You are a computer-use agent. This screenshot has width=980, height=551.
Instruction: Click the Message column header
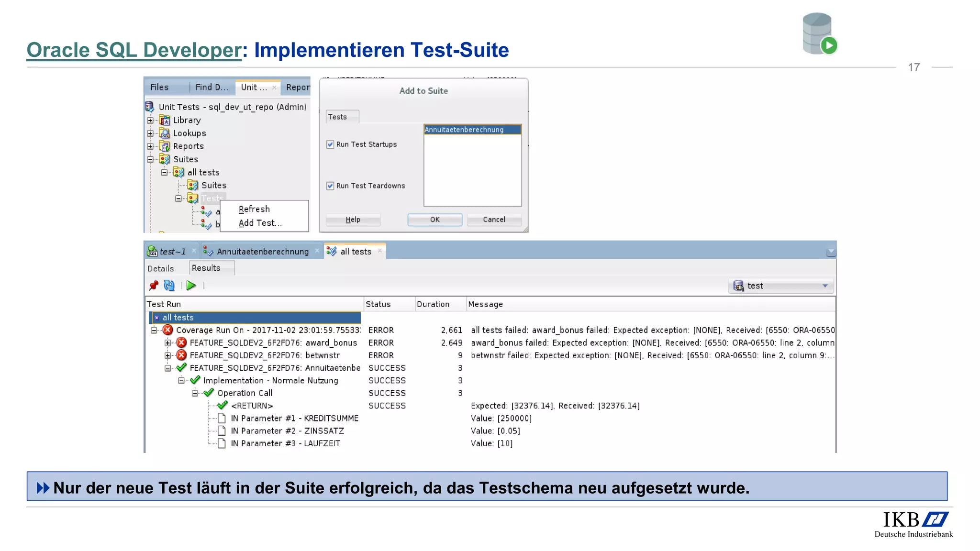tap(651, 304)
